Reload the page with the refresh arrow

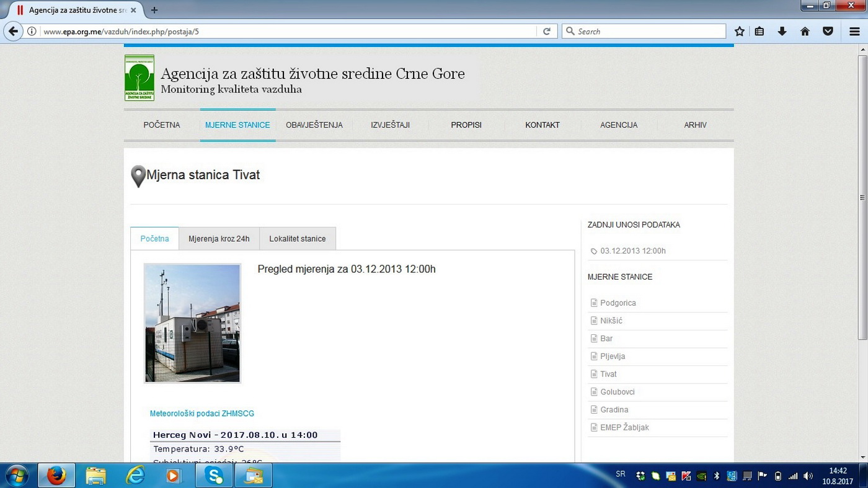tap(547, 31)
